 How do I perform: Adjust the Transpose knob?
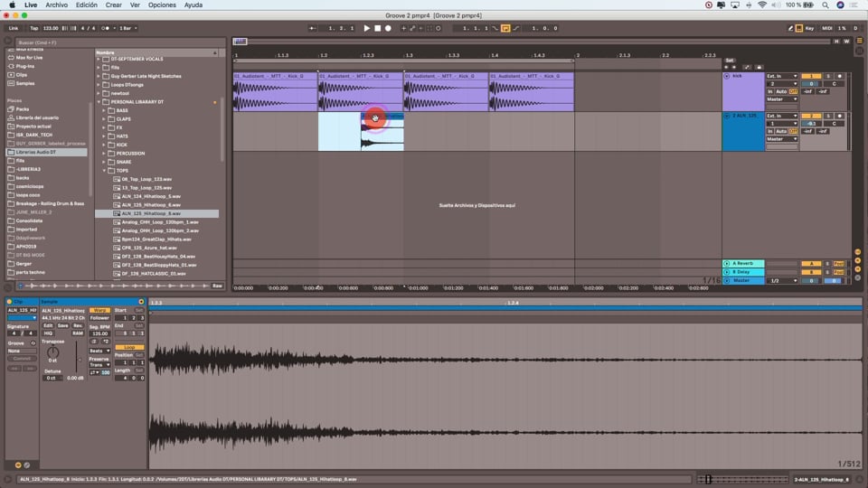pos(52,352)
